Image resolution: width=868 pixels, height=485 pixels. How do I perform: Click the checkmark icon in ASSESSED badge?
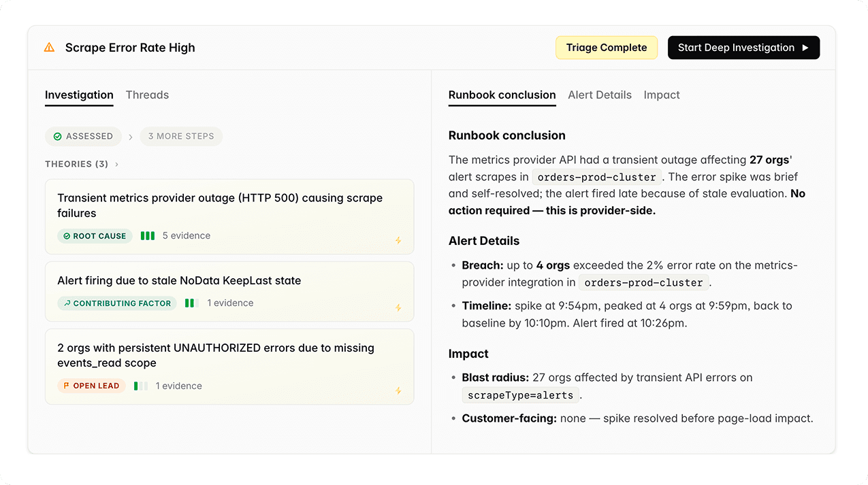58,136
